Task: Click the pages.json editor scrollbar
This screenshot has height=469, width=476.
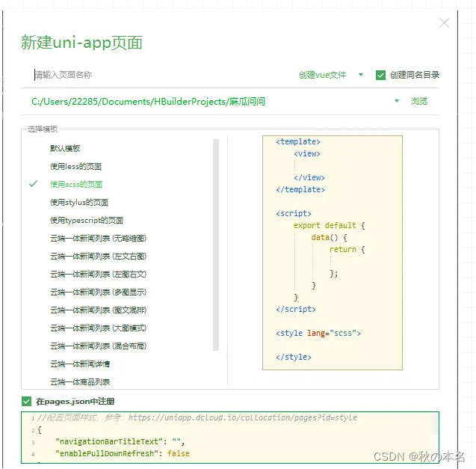Action: (435, 423)
